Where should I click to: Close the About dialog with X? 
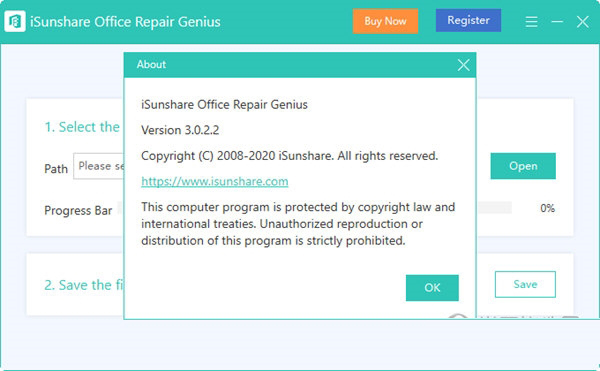463,65
